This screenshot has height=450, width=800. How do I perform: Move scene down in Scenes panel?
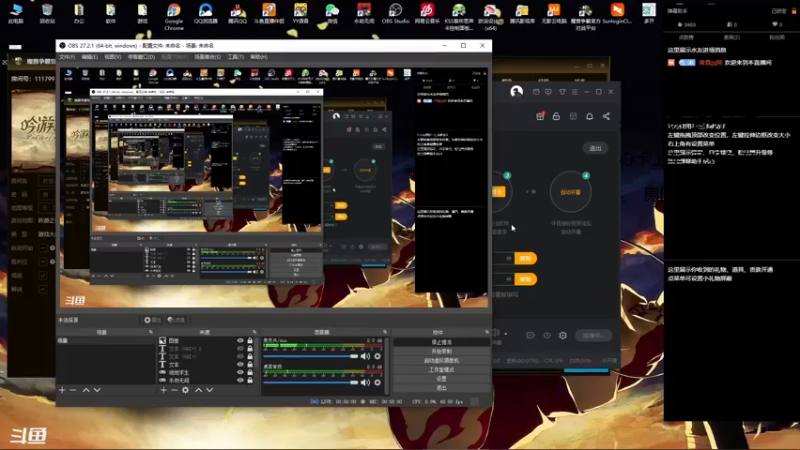(x=97, y=390)
